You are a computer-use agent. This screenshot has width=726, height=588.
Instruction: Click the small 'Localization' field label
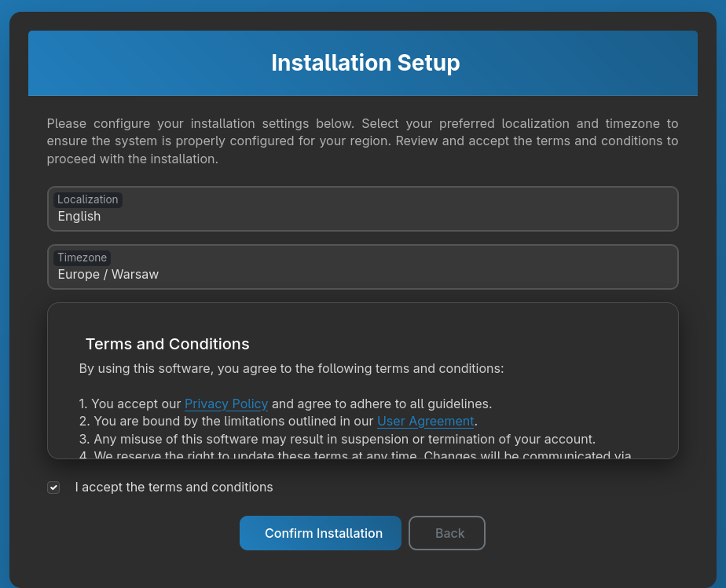pos(88,199)
